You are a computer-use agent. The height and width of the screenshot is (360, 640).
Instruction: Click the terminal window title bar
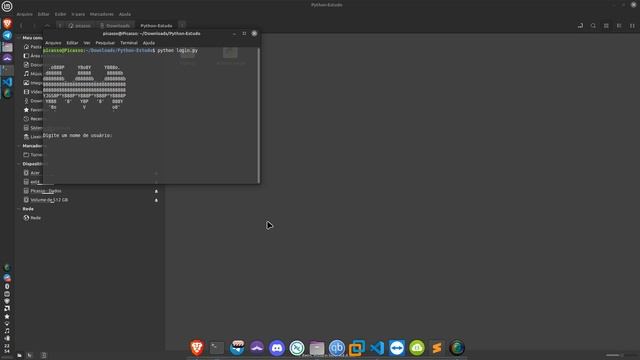point(151,33)
